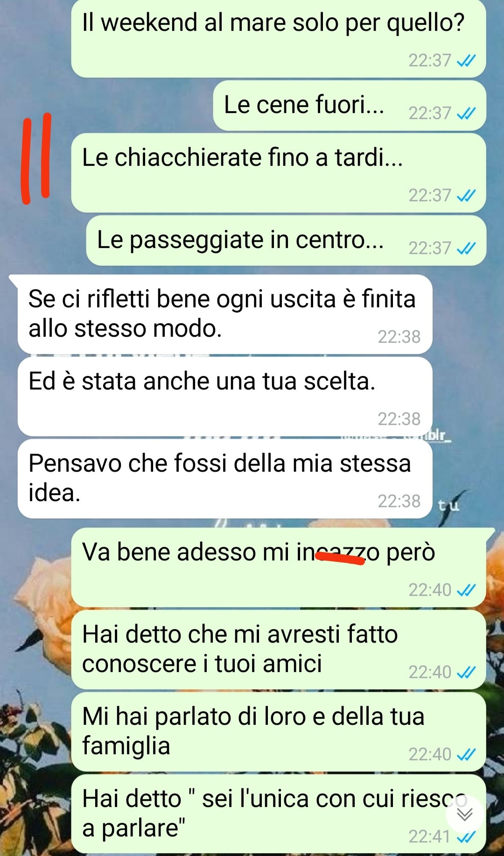Tap read ticks on 'conoscere i tuoi amici' message
Viewport: 504px width, 856px height.
point(466,672)
